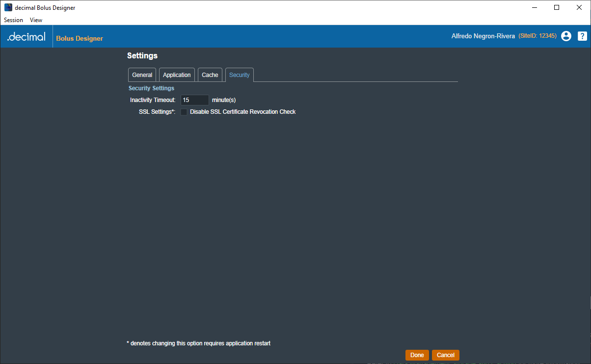Close the Bolus Designer window

[x=579, y=7]
